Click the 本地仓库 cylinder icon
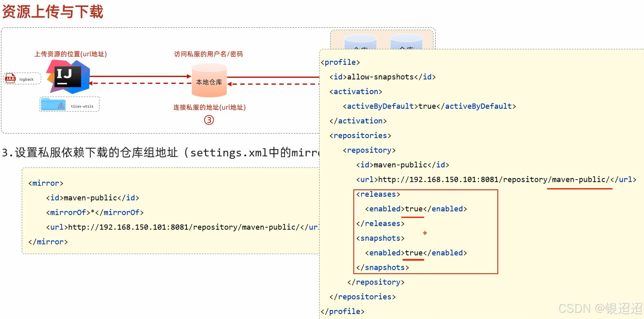The image size is (644, 319). 209,81
